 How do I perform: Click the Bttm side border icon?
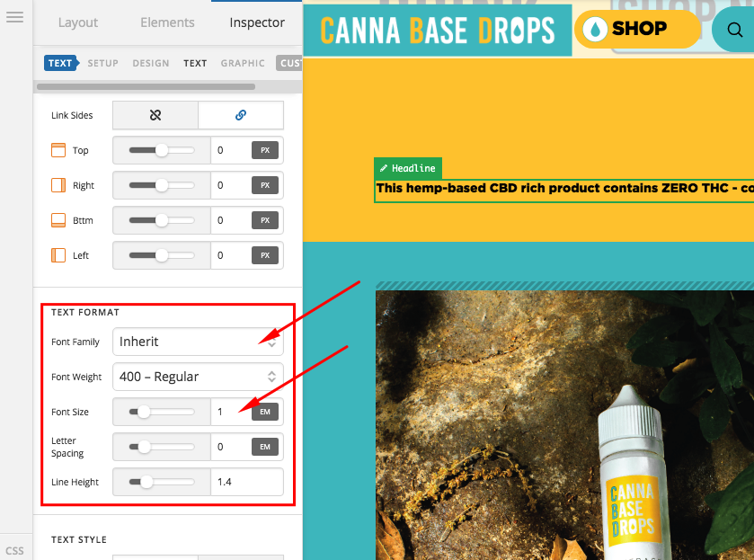pos(58,220)
